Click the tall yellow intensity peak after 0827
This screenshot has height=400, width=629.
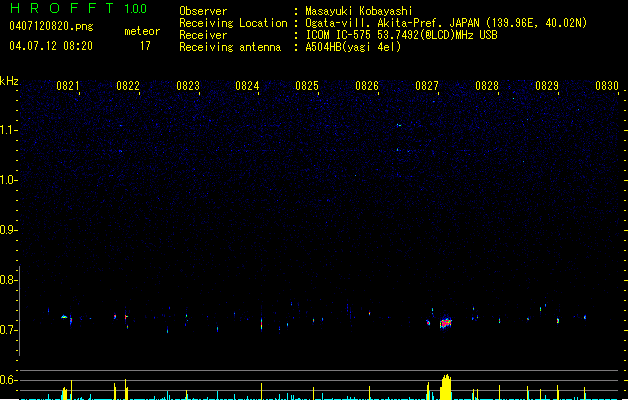click(x=446, y=387)
